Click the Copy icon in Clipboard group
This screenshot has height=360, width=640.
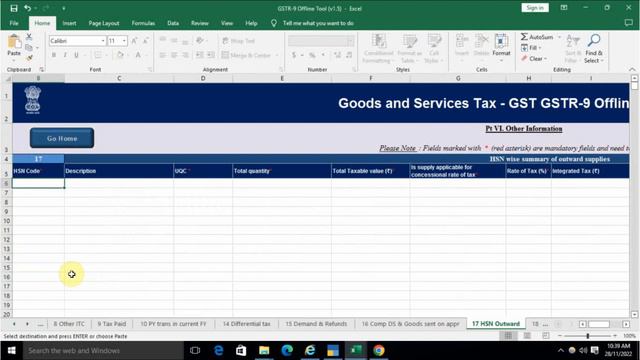pyautogui.click(x=29, y=48)
